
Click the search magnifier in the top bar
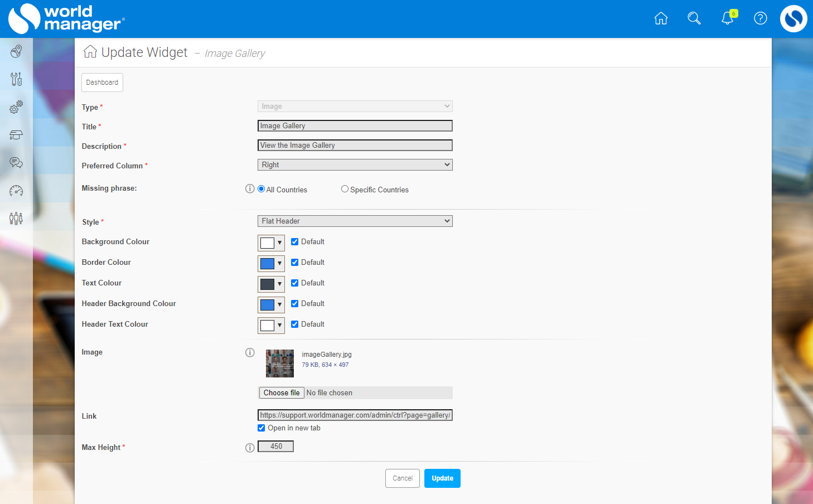(x=694, y=18)
